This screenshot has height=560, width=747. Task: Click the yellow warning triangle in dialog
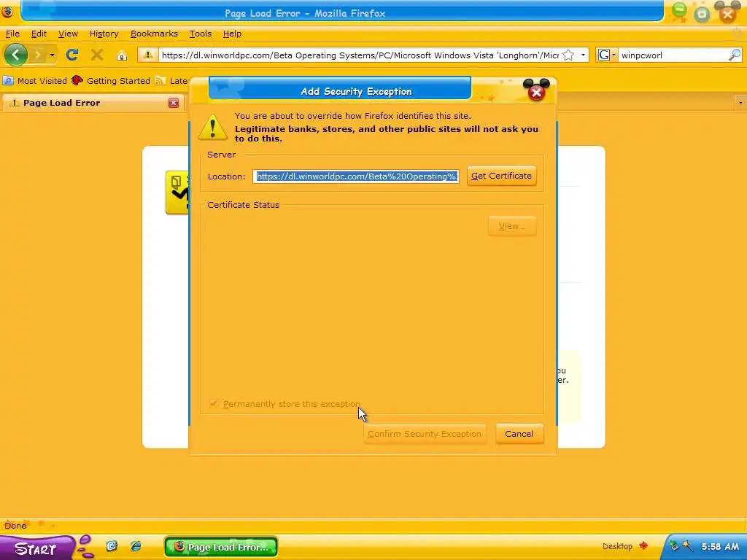212,127
